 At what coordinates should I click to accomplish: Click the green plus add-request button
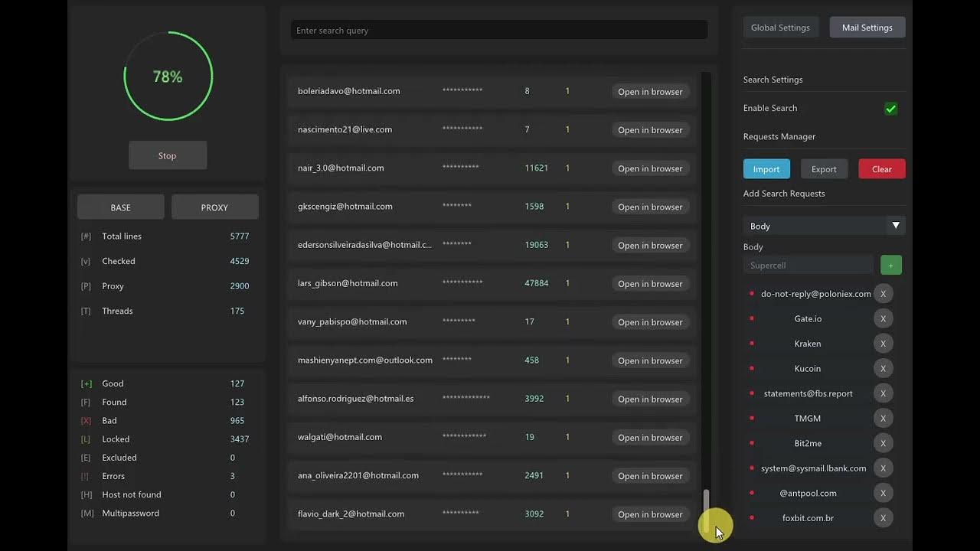point(890,266)
